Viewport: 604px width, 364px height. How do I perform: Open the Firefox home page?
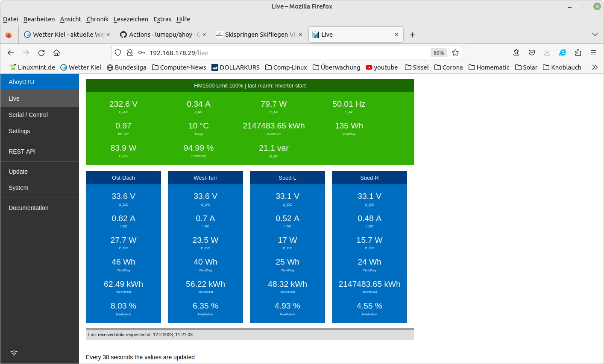(x=57, y=52)
